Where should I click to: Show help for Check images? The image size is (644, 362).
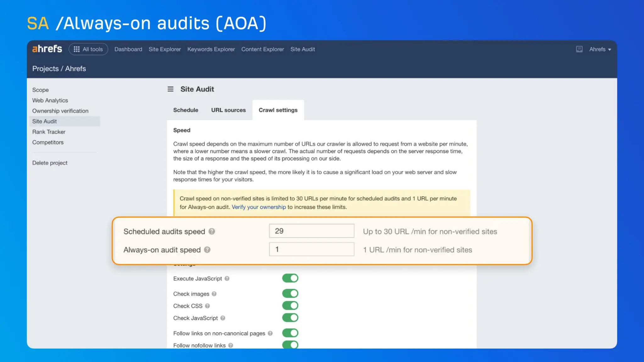[x=214, y=294]
